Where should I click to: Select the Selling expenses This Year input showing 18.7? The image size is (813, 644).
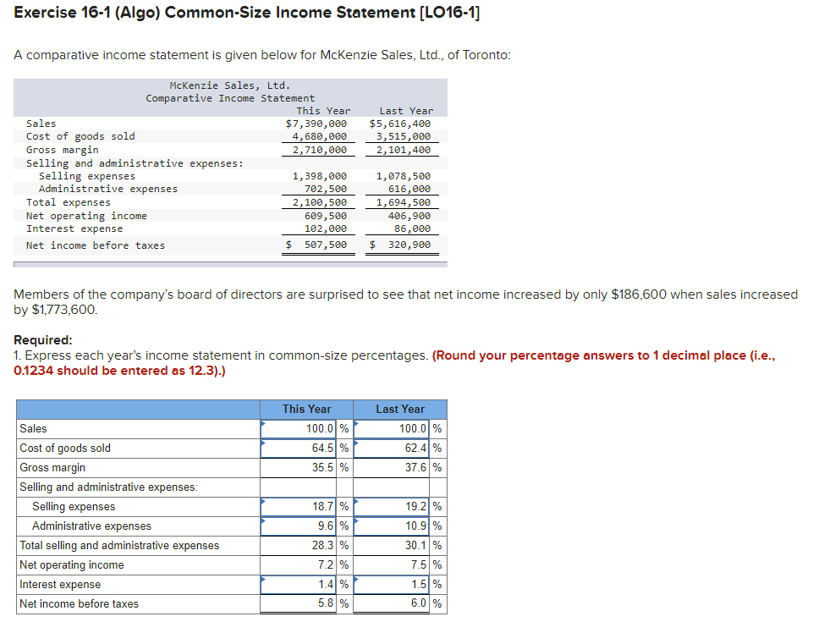300,506
